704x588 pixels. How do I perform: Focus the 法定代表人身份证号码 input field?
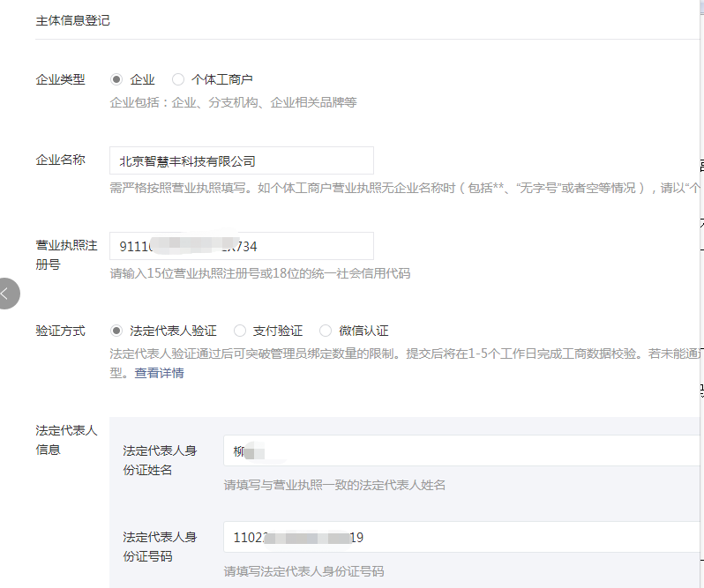pyautogui.click(x=461, y=537)
